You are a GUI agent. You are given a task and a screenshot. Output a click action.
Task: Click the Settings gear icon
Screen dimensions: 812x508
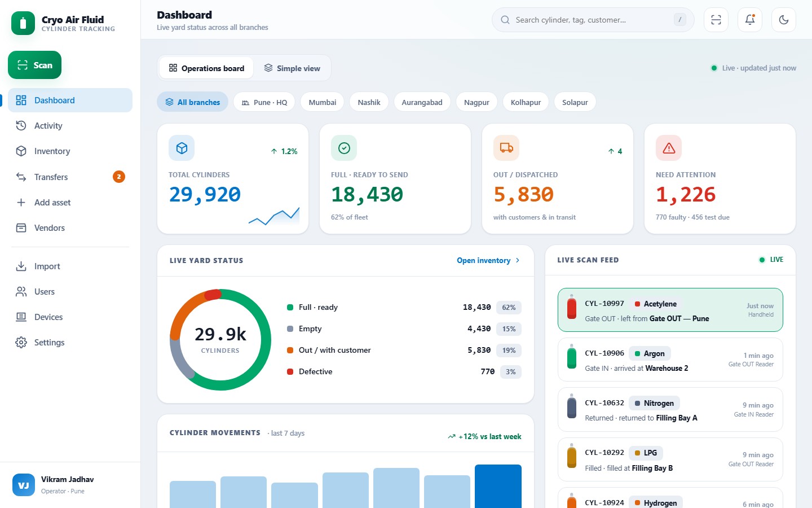click(21, 342)
